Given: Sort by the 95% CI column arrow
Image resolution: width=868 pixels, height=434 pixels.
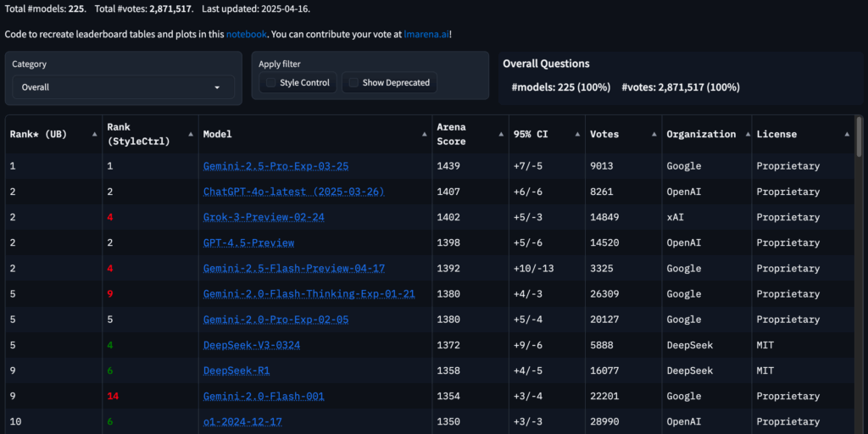Looking at the screenshot, I should [577, 135].
